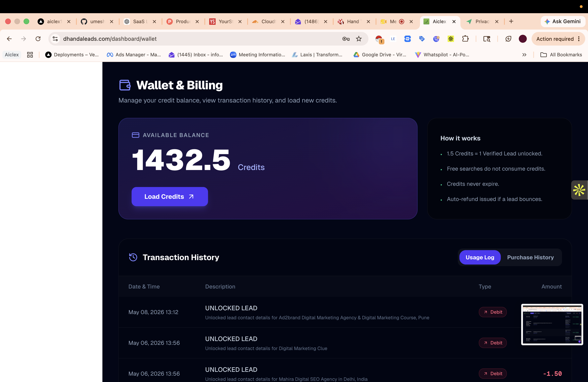588x382 pixels.
Task: Click the -1.50 amount value
Action: (552, 374)
